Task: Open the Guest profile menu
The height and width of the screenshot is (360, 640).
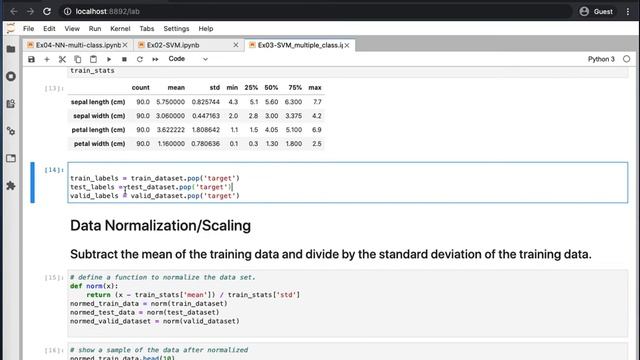Action: 596,11
